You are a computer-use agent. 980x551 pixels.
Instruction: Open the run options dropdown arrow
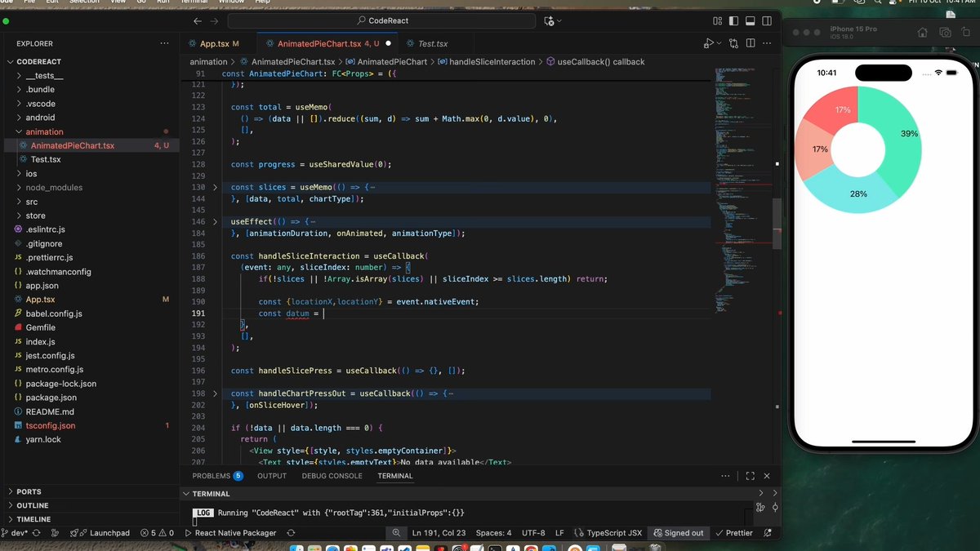point(719,43)
